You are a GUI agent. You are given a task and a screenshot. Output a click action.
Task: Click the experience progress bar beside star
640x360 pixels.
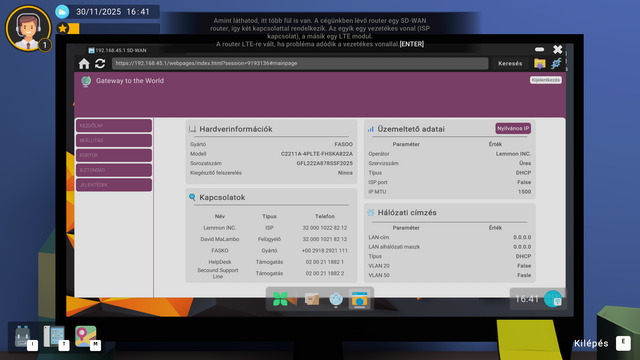114,28
